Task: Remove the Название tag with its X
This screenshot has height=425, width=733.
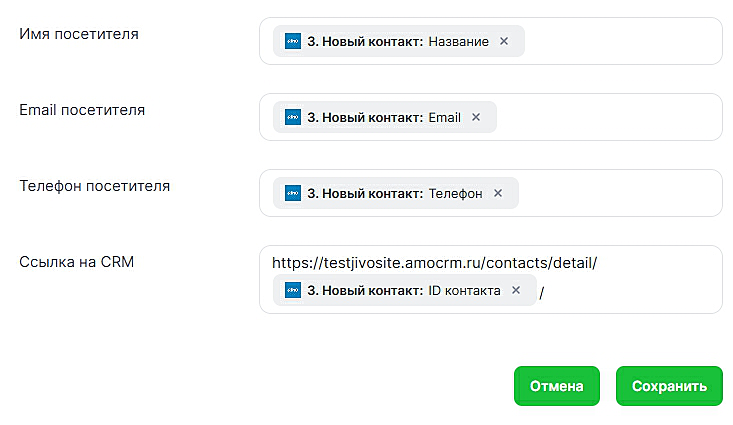Action: pyautogui.click(x=504, y=41)
